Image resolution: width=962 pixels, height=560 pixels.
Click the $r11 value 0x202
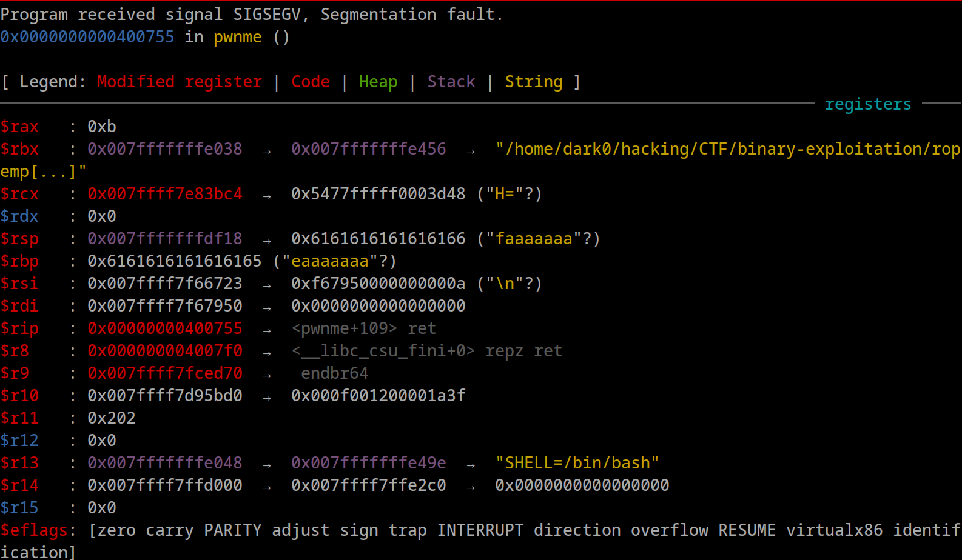coord(112,418)
